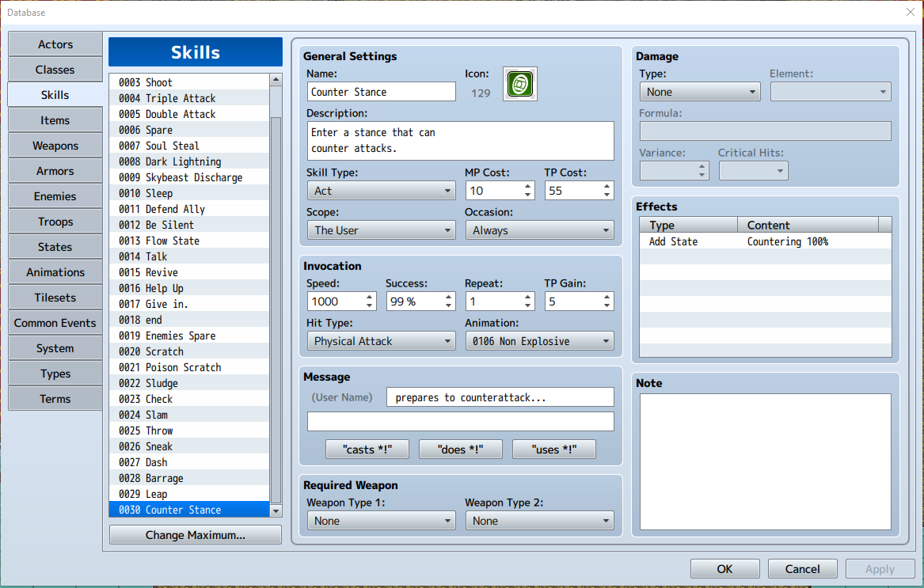Expand the Hit Type dropdown
The image size is (924, 588).
click(x=382, y=341)
